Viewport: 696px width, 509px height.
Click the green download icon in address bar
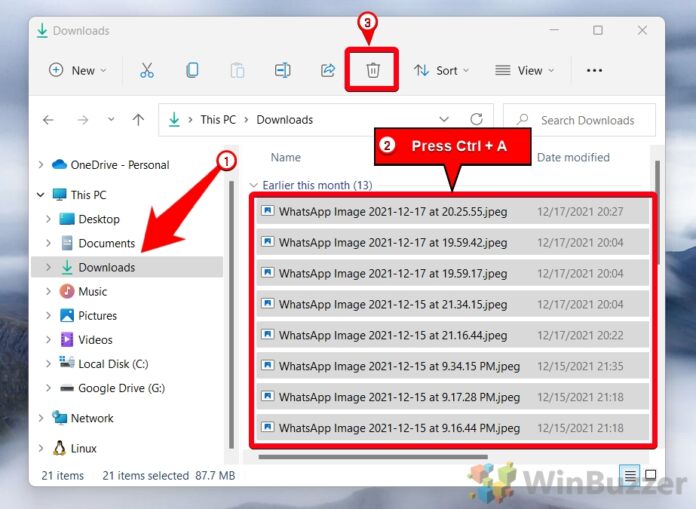[174, 119]
